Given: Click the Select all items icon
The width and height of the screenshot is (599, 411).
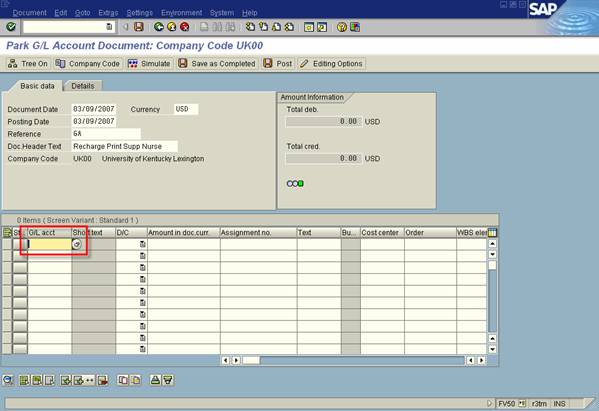Looking at the screenshot, I should 24,380.
